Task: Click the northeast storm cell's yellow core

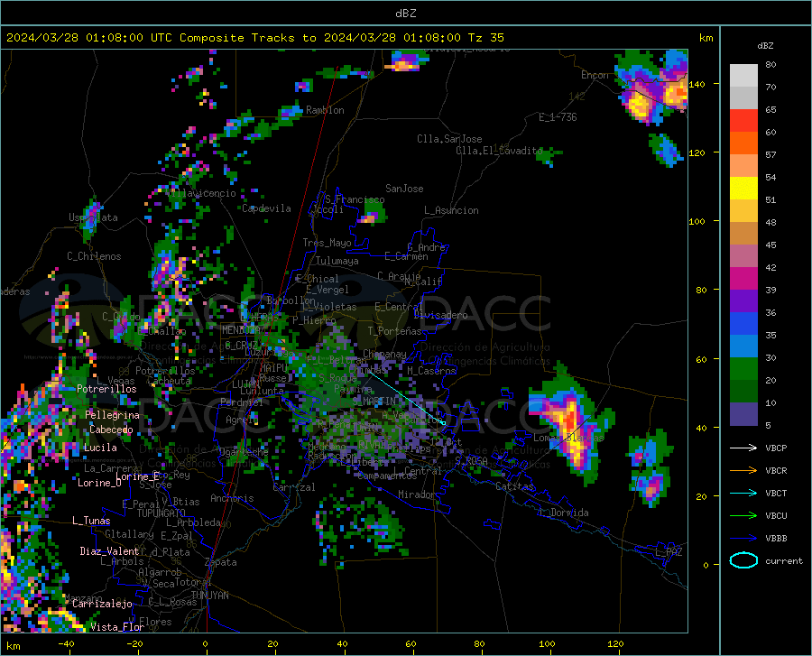Action: coord(639,104)
